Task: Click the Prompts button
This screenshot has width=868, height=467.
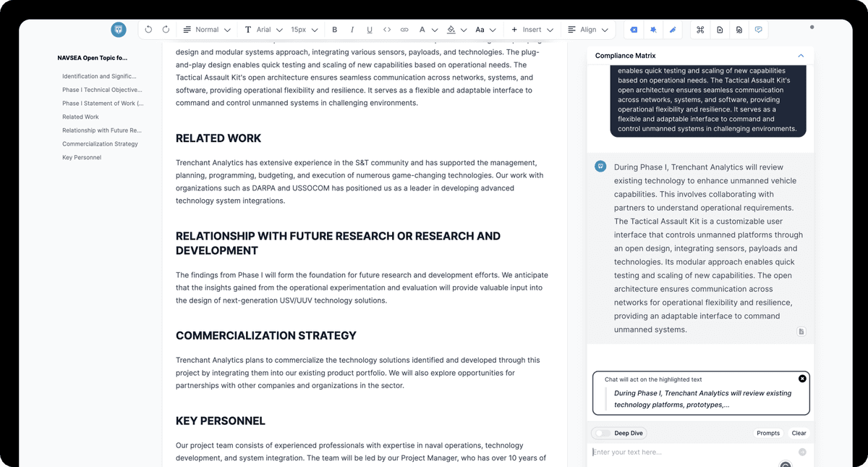Action: point(768,433)
